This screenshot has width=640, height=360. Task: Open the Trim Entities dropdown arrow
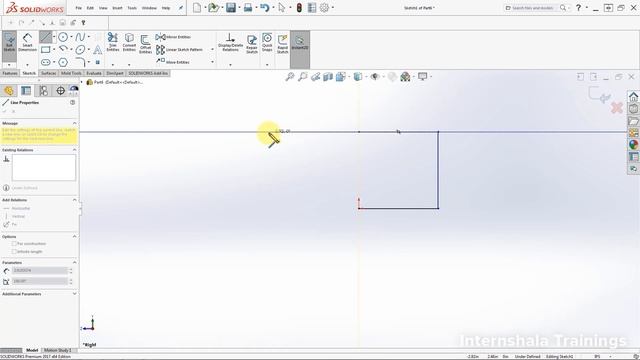(113, 65)
